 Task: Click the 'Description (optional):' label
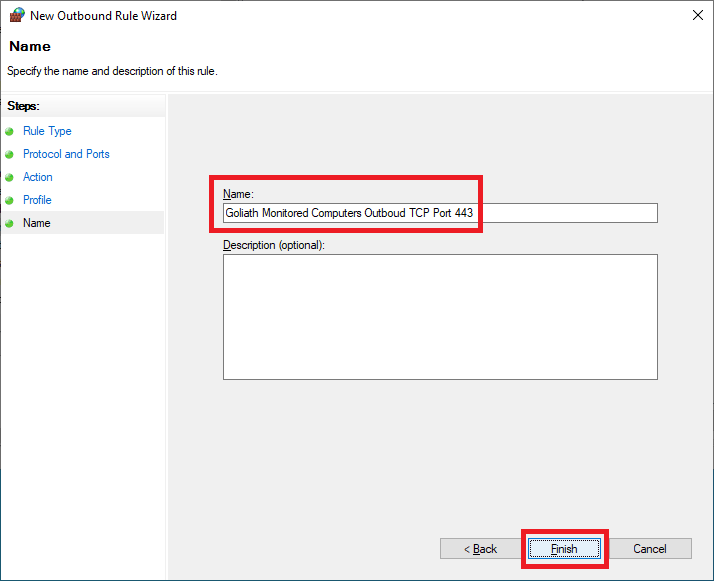(274, 245)
